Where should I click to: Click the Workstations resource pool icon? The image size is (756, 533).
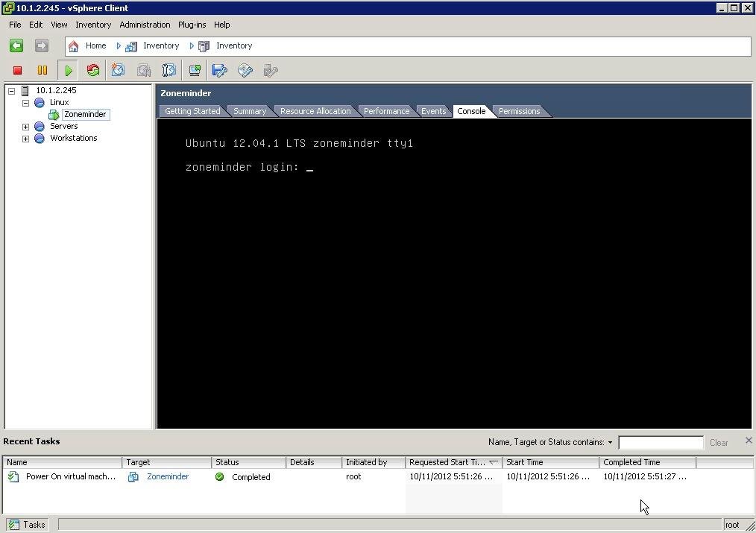40,139
